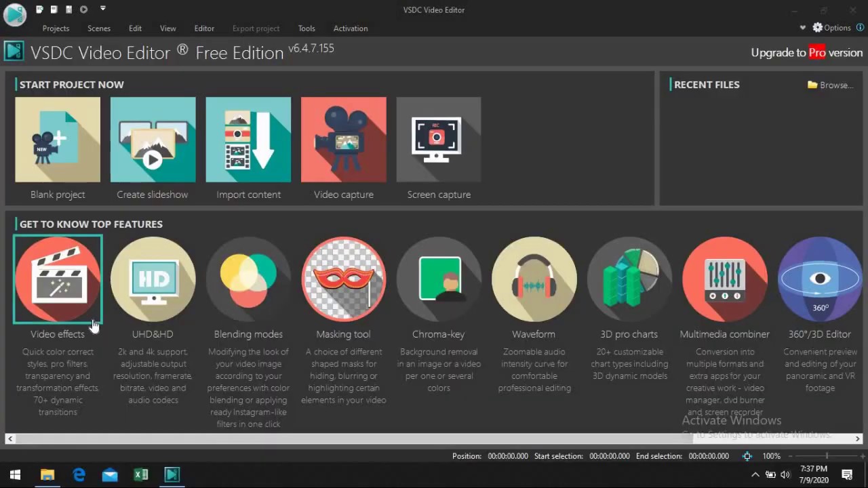Click the Options gear button
Viewport: 868px width, 488px height.
831,28
